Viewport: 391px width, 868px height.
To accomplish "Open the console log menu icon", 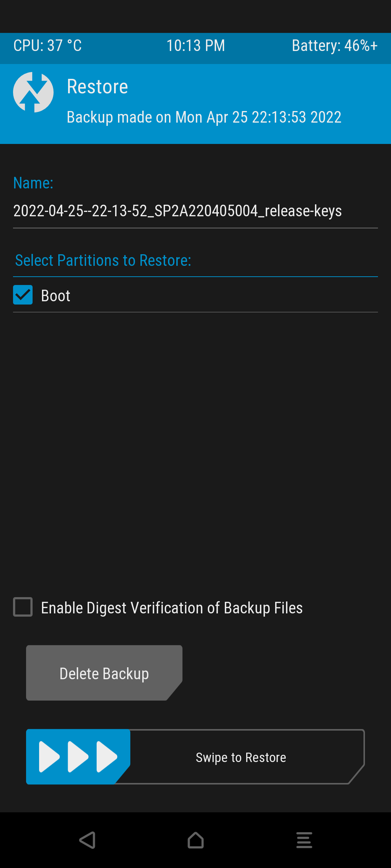I will click(x=304, y=840).
